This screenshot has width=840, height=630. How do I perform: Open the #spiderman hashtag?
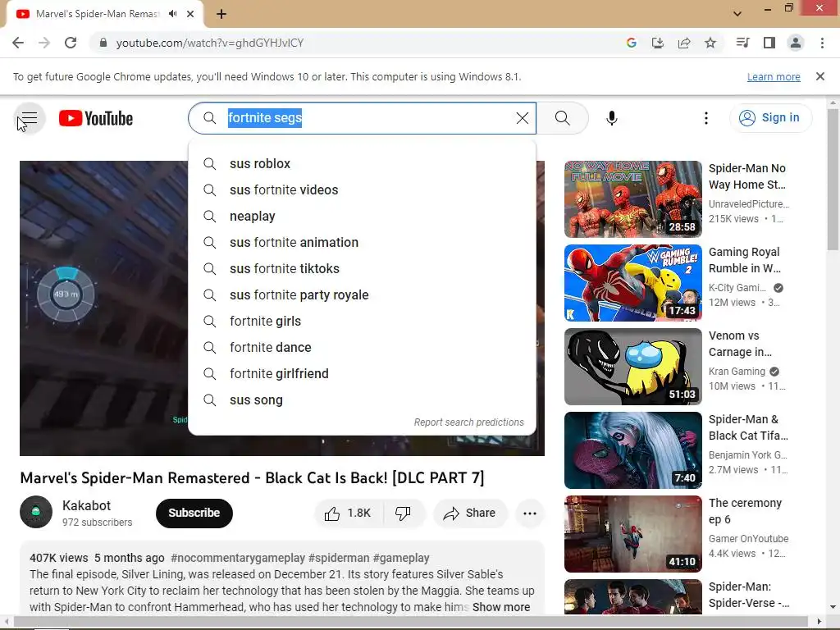339,558
